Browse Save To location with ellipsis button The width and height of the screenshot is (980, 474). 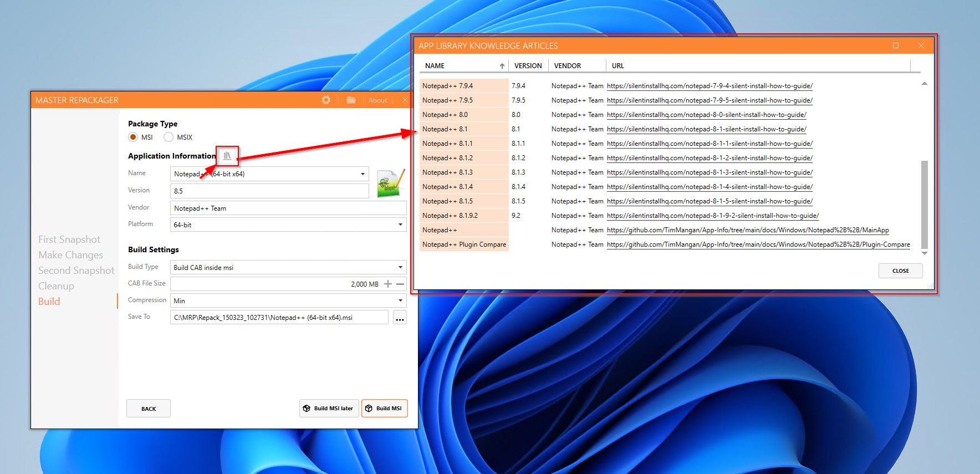400,318
